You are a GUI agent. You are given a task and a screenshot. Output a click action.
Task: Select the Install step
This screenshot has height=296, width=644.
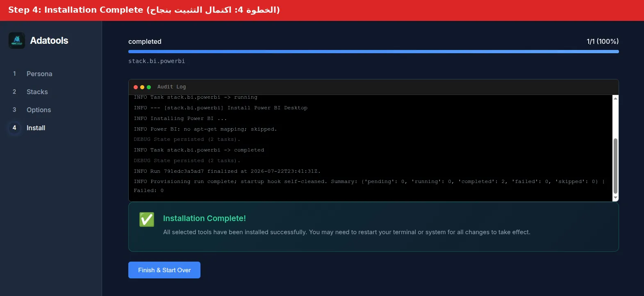pos(36,128)
